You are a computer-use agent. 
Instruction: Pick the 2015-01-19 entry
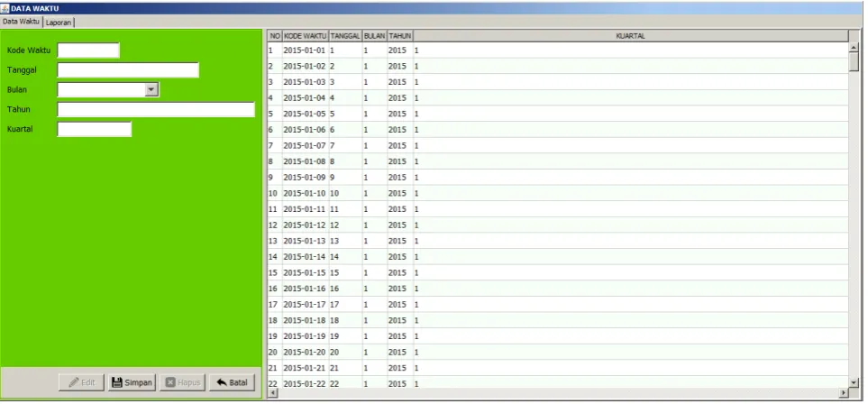click(305, 336)
